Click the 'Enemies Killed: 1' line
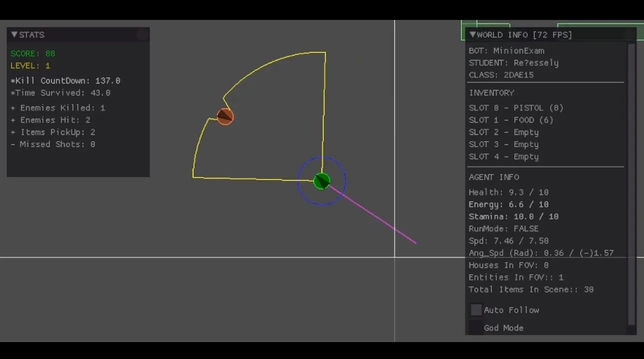Image resolution: width=644 pixels, height=359 pixels. tap(58, 108)
